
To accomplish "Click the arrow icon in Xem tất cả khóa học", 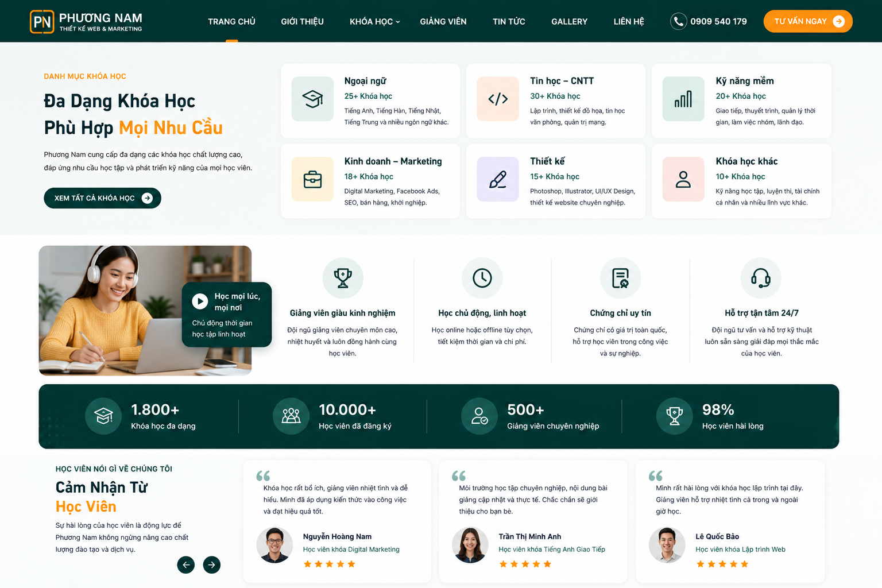I will 148,198.
